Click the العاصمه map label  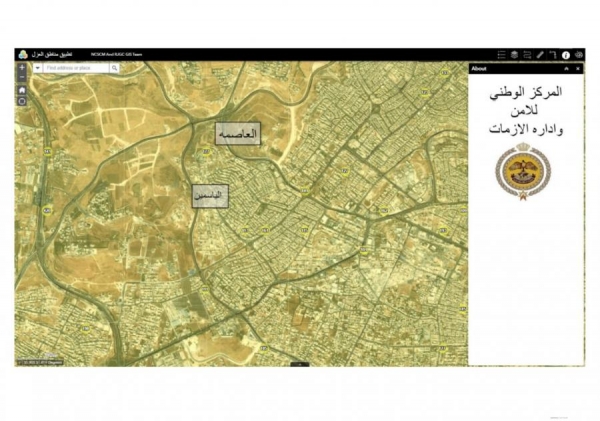(238, 134)
